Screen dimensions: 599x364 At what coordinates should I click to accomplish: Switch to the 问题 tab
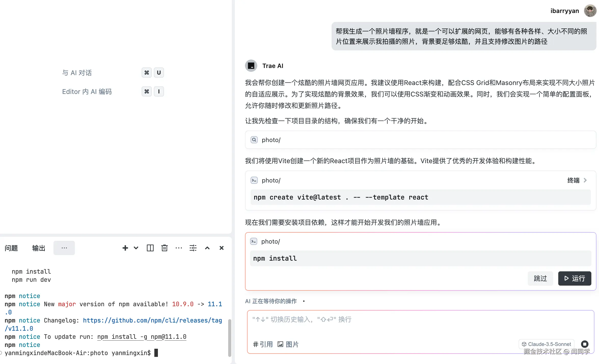point(11,248)
